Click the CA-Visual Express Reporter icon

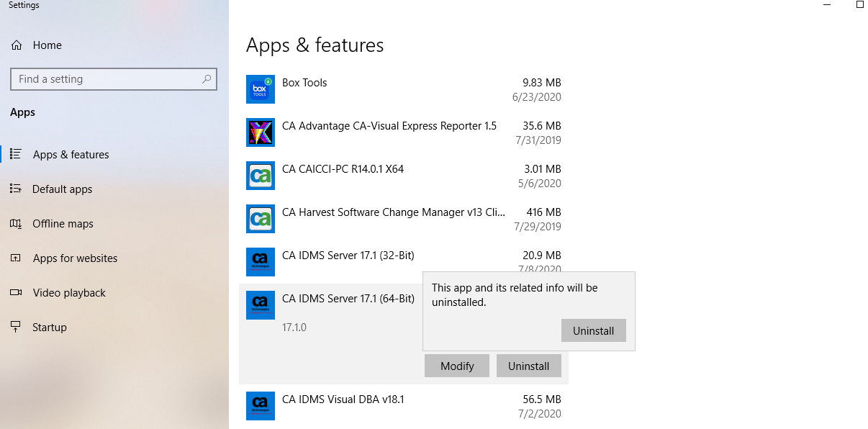tap(260, 132)
